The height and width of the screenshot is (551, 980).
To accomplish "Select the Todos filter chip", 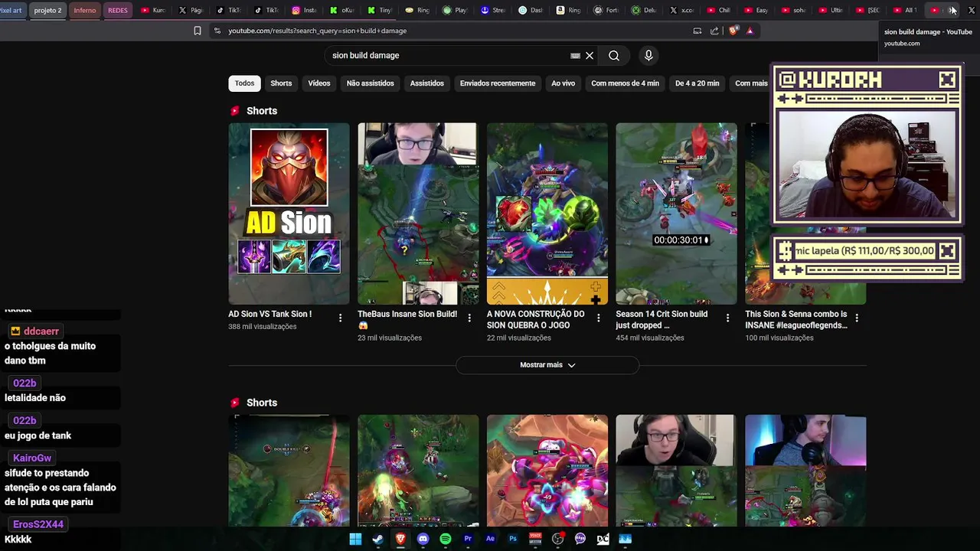I will (244, 83).
